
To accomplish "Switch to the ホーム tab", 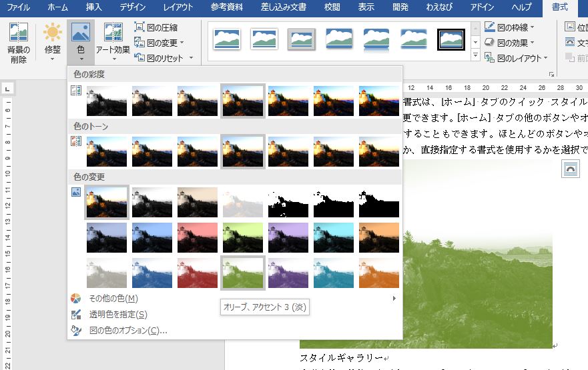I will (x=58, y=7).
